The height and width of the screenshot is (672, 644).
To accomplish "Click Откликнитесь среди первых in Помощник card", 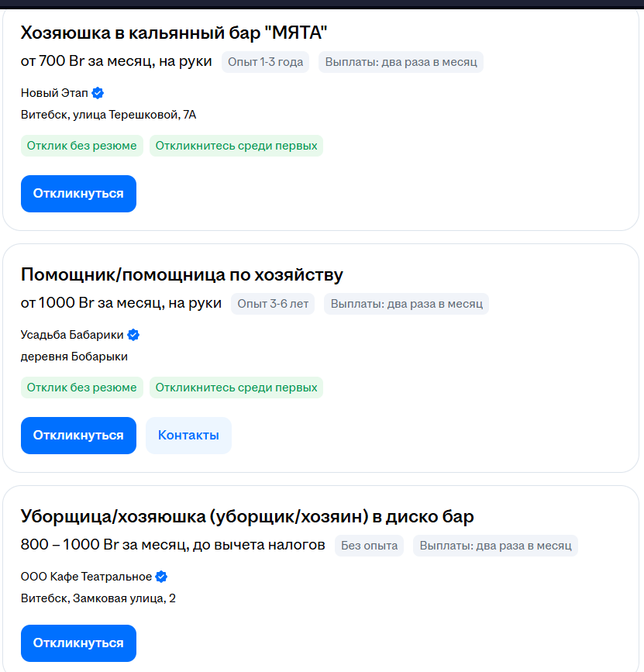I will coord(236,388).
